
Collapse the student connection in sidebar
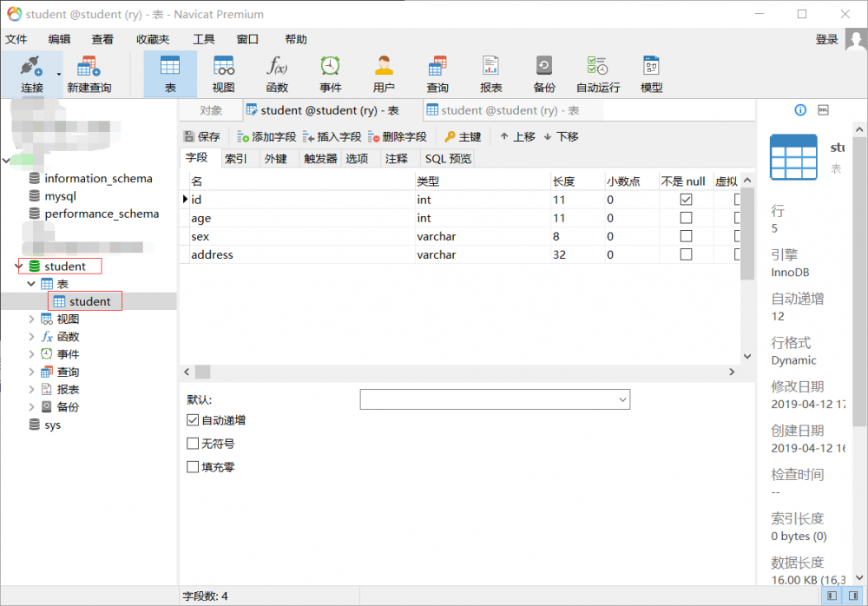pos(19,267)
